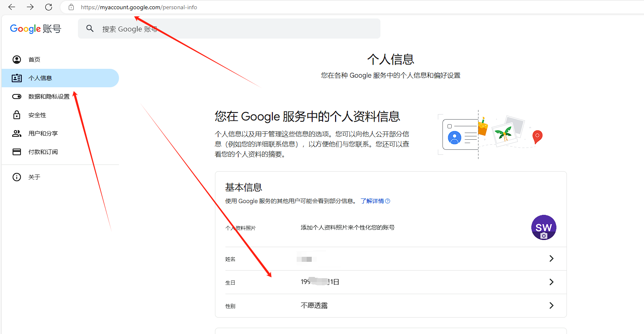Screen dimensions: 644x334
Task: Click 添加个人资料照片来个性化您的账号 text
Action: pos(348,227)
